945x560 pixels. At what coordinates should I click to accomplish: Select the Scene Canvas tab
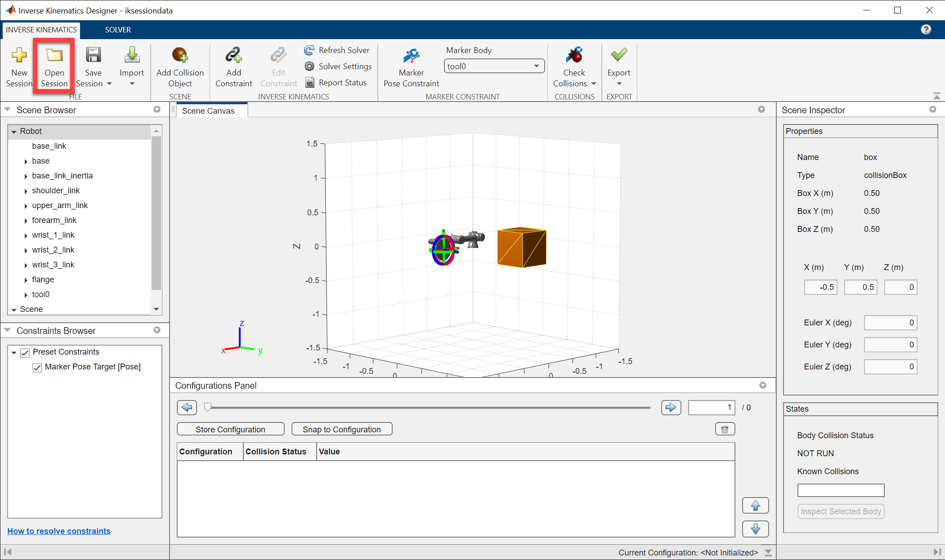click(x=208, y=111)
